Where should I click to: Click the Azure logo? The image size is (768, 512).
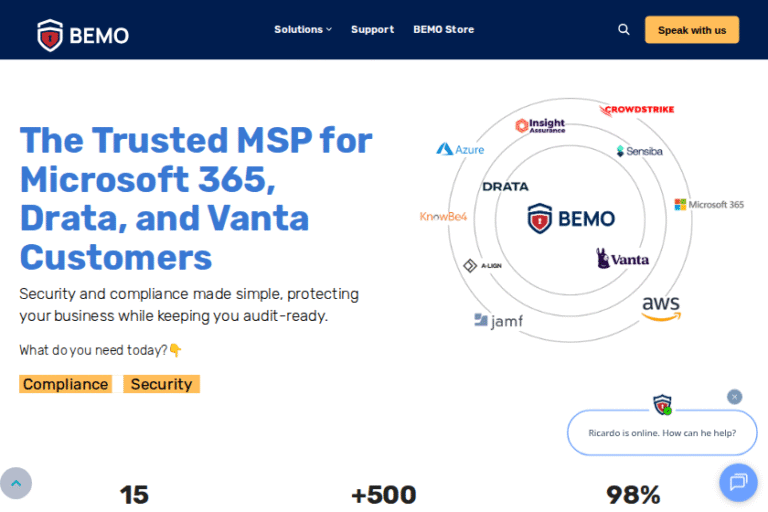coord(460,149)
